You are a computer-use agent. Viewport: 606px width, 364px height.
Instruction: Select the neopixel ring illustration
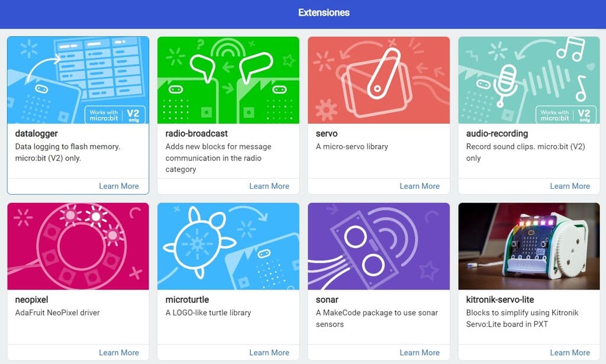[x=78, y=246]
